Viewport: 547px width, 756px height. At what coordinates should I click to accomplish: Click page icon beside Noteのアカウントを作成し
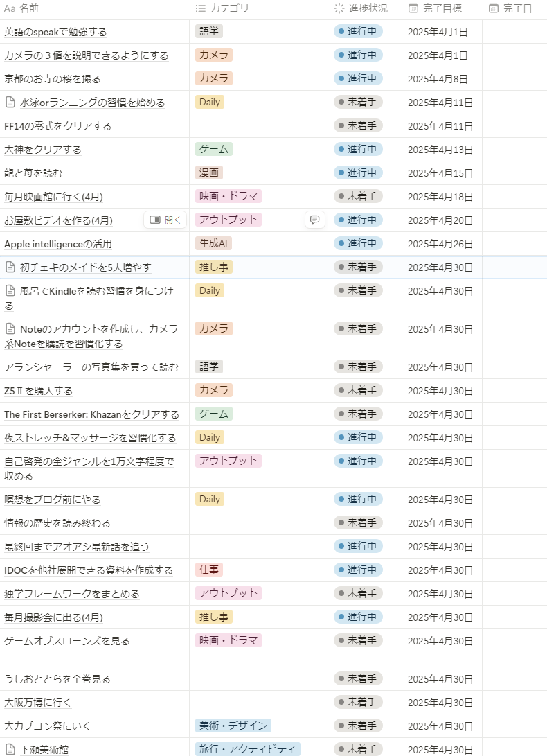tap(10, 329)
